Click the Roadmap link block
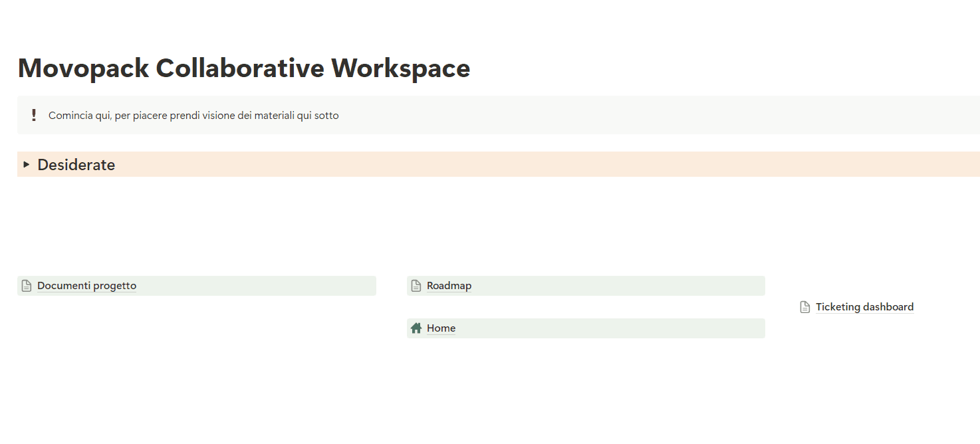Image resolution: width=980 pixels, height=444 pixels. pyautogui.click(x=585, y=285)
